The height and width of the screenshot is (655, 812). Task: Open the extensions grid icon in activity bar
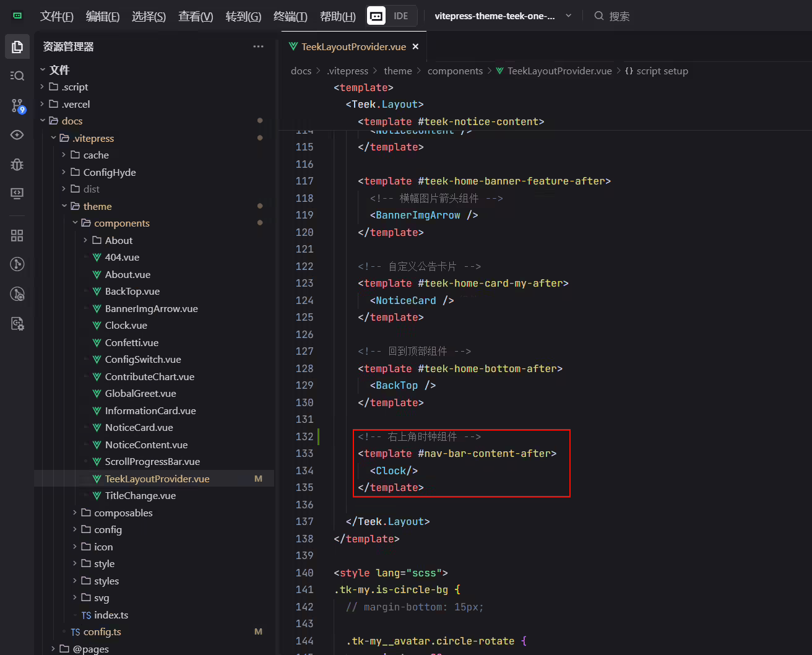pyautogui.click(x=17, y=235)
